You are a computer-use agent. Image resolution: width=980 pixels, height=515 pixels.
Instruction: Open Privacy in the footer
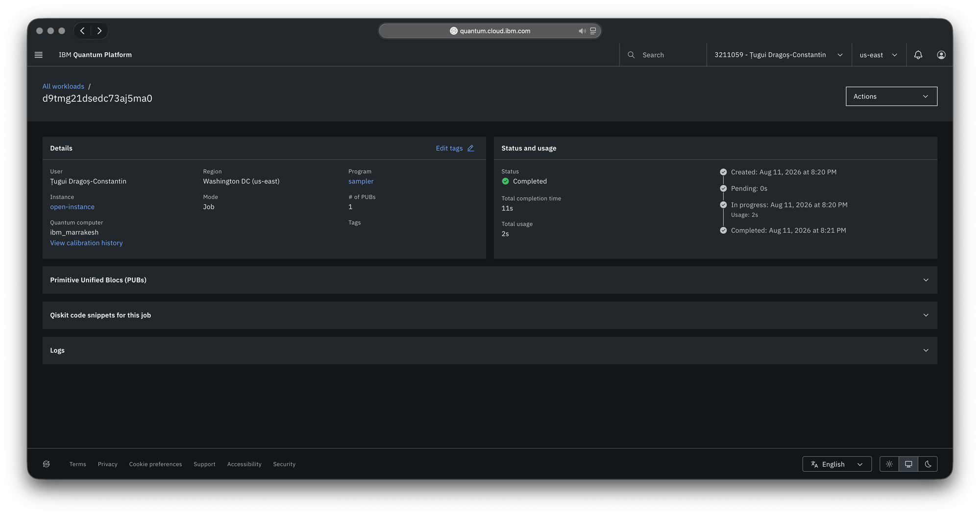coord(107,464)
